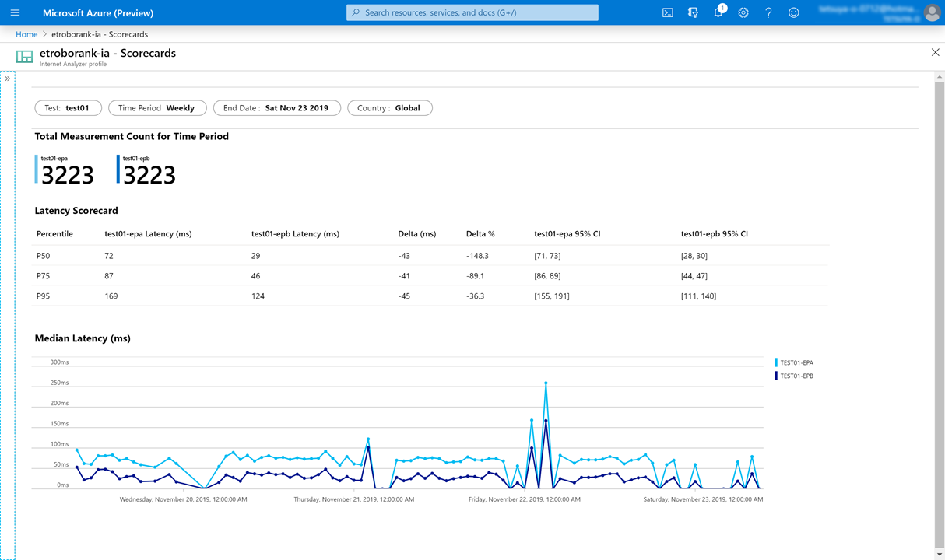Click etroborank-ia - Scorecards breadcrumb
Viewport: 945px width, 560px height.
pos(100,34)
